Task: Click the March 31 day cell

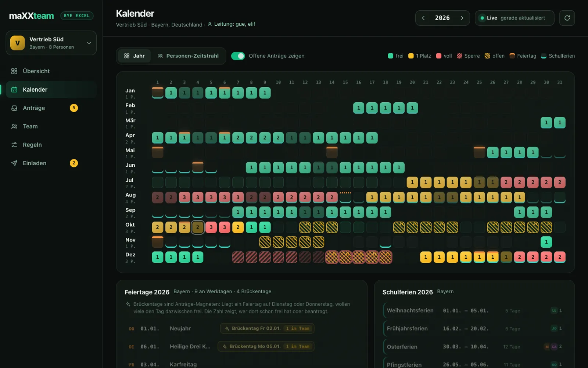Action: click(x=560, y=123)
